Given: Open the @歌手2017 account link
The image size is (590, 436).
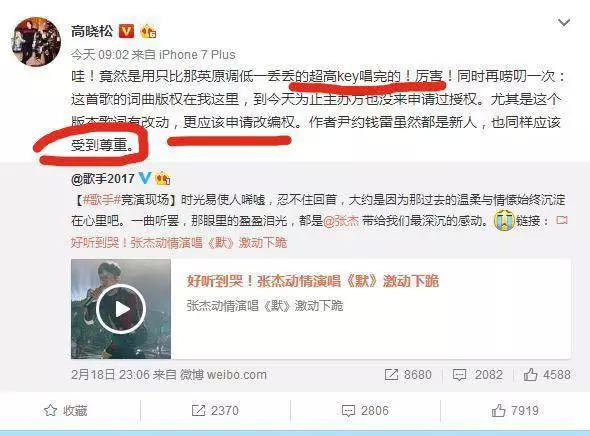Looking at the screenshot, I should [x=102, y=178].
